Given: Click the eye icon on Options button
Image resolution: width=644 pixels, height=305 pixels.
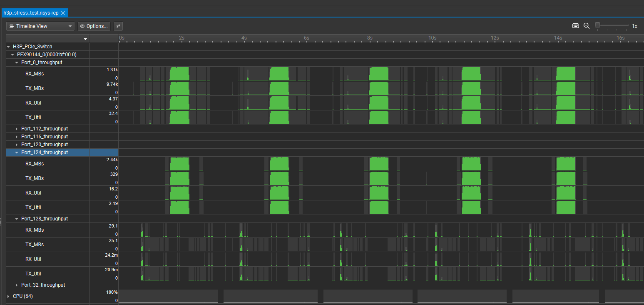Looking at the screenshot, I should [82, 26].
